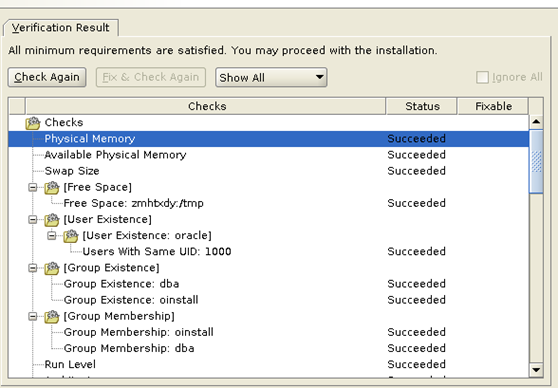Screen dimensions: 558x388
Task: Toggle the Ignore All checkbox
Action: click(x=482, y=77)
